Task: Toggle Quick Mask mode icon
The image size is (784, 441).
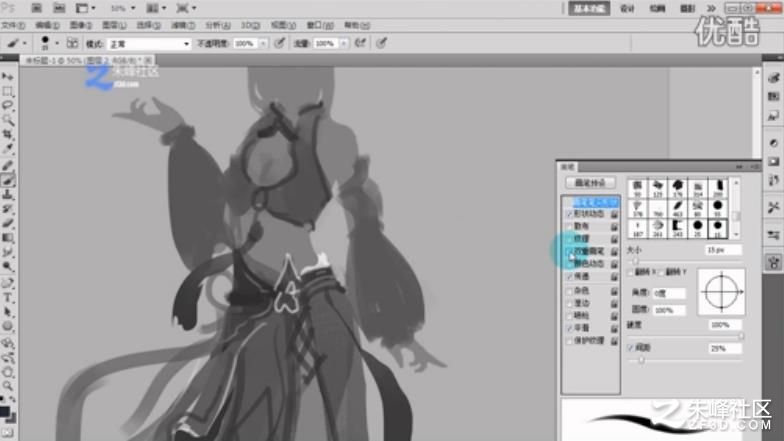Action: [8, 433]
